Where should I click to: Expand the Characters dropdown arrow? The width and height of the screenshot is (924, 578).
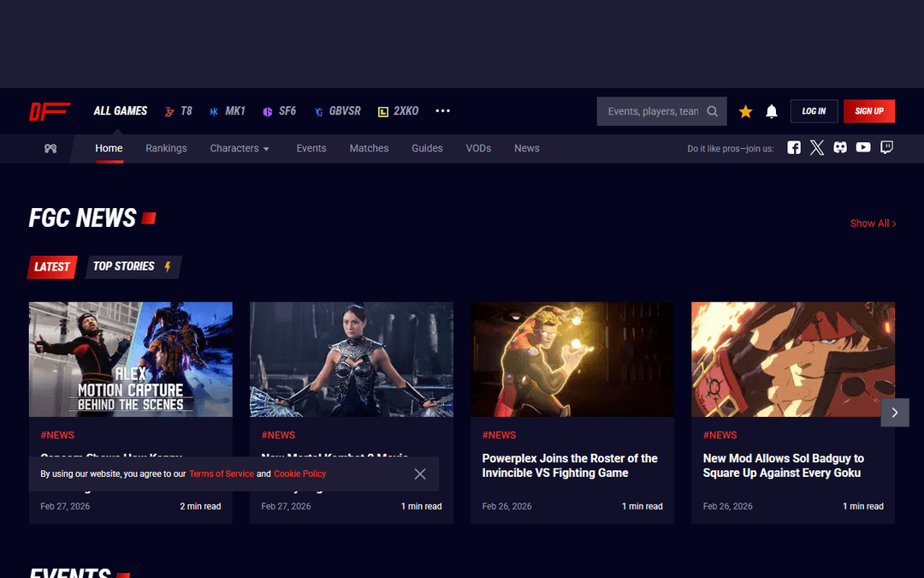coord(266,149)
